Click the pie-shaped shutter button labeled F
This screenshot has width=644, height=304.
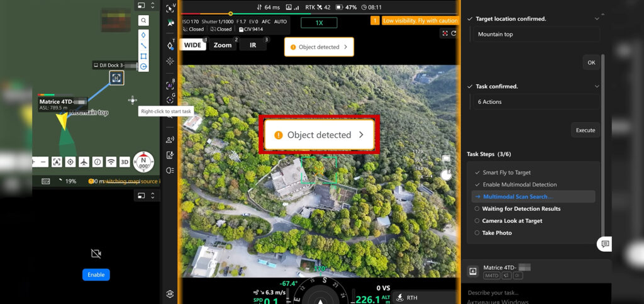[446, 174]
